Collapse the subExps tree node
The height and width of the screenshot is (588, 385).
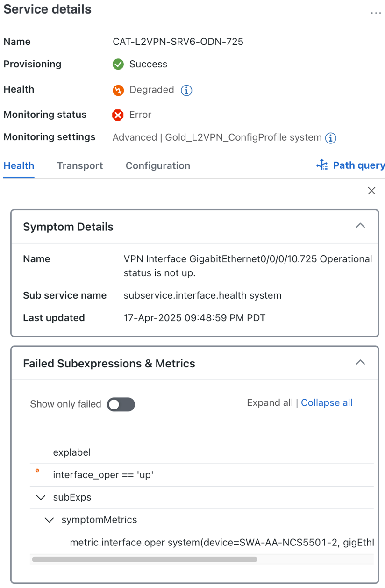(41, 498)
